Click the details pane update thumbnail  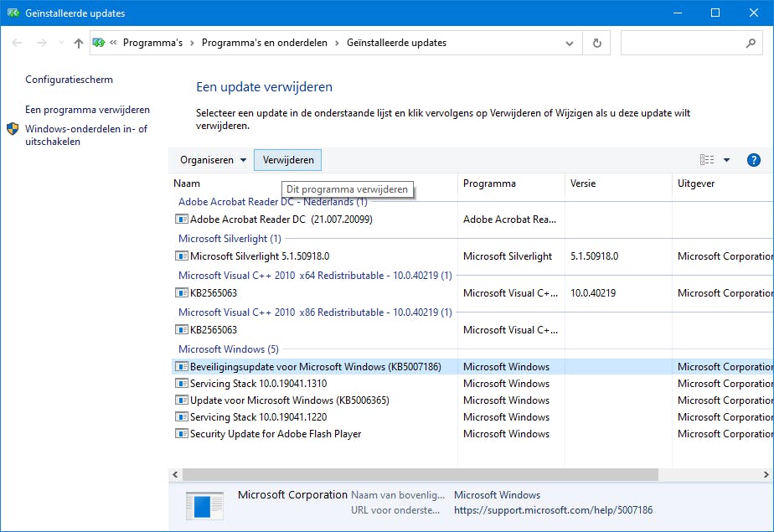click(x=204, y=506)
